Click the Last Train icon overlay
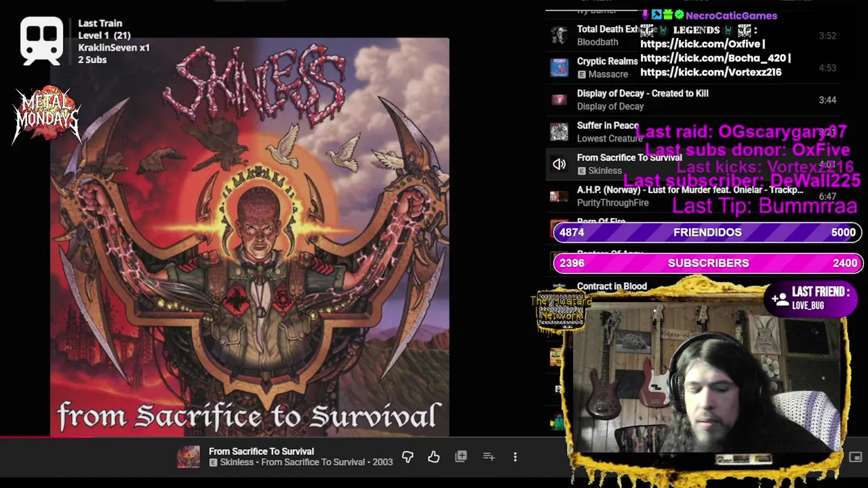The image size is (868, 488). 42,41
